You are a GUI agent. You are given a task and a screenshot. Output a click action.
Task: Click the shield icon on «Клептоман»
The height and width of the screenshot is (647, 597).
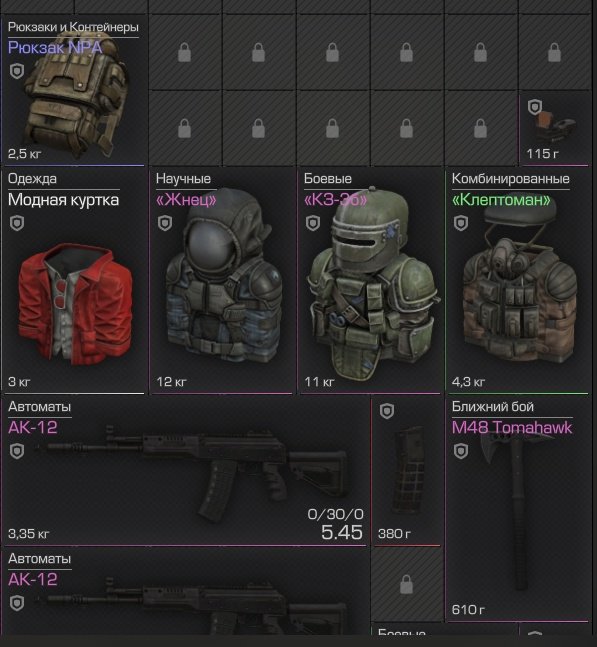(461, 223)
